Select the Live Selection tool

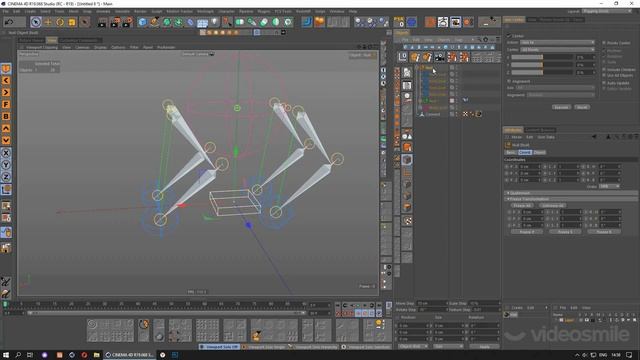point(36,22)
